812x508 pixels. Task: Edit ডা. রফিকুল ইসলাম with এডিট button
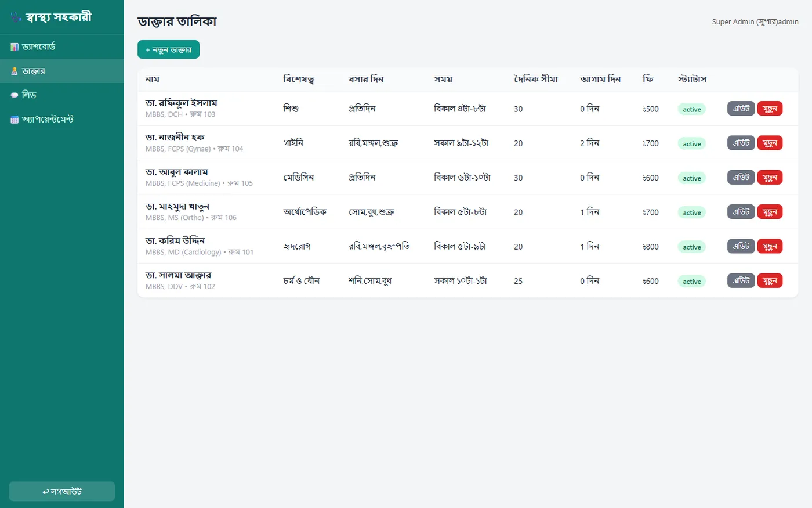coord(741,109)
